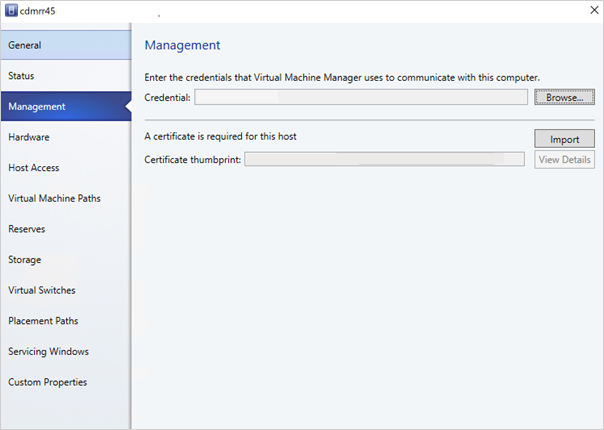
Task: Go to Custom Properties page
Action: [66, 382]
